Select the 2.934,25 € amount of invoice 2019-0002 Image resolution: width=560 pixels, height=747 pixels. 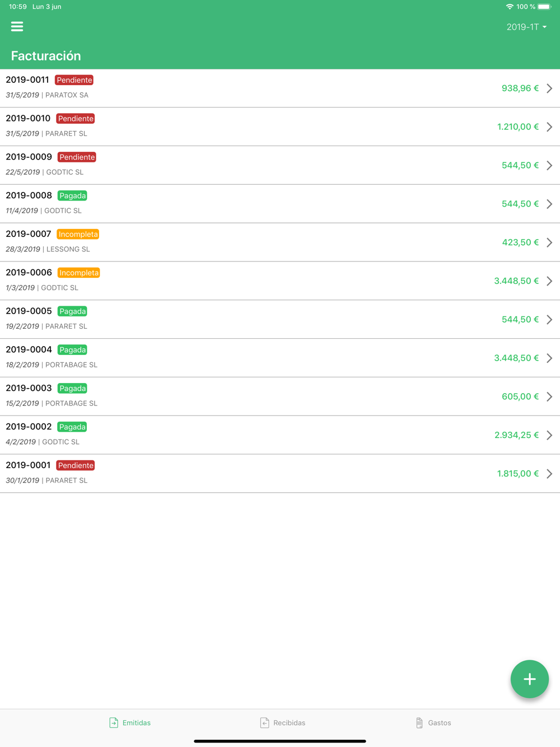516,435
